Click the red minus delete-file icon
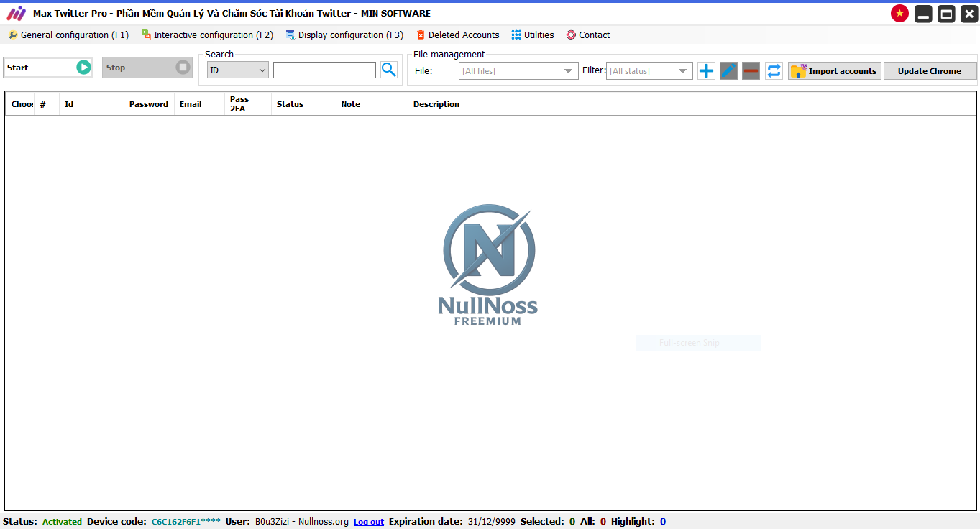 [751, 70]
